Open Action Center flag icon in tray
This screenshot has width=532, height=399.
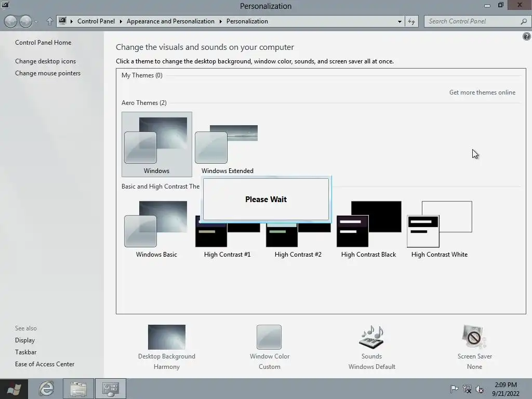click(x=454, y=389)
